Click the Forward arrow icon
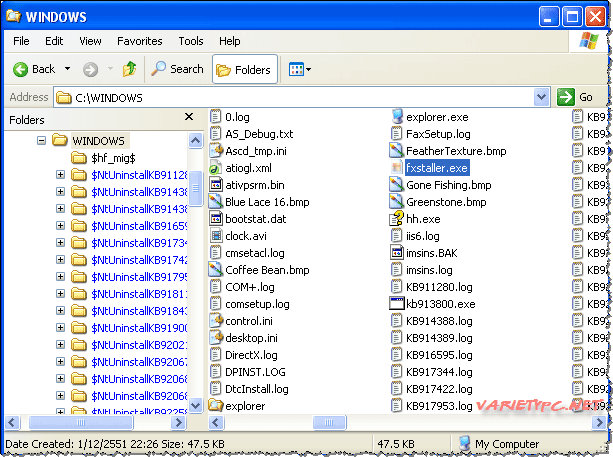Image resolution: width=613 pixels, height=457 pixels. 90,70
